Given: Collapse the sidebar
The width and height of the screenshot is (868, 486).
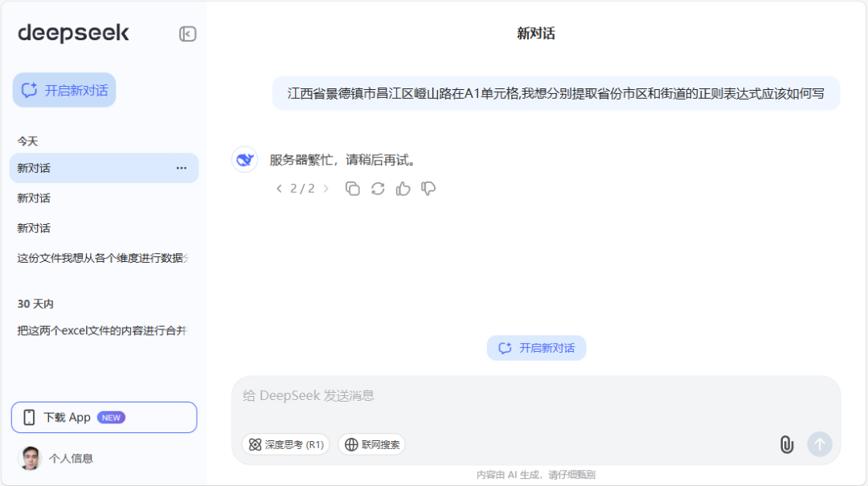Looking at the screenshot, I should point(186,33).
